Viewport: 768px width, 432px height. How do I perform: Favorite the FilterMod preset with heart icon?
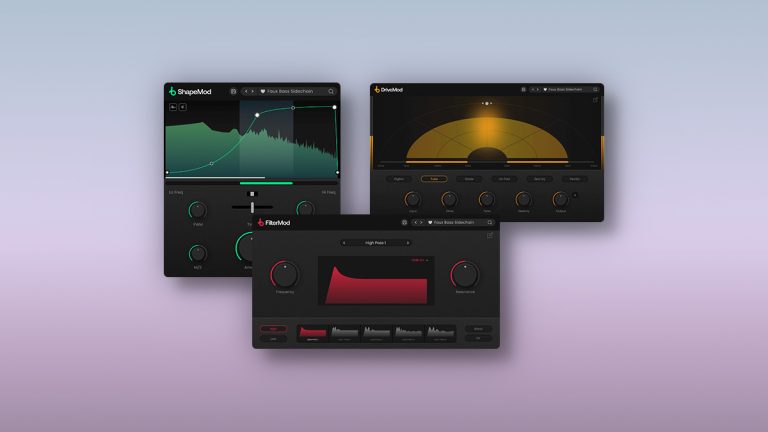(430, 222)
